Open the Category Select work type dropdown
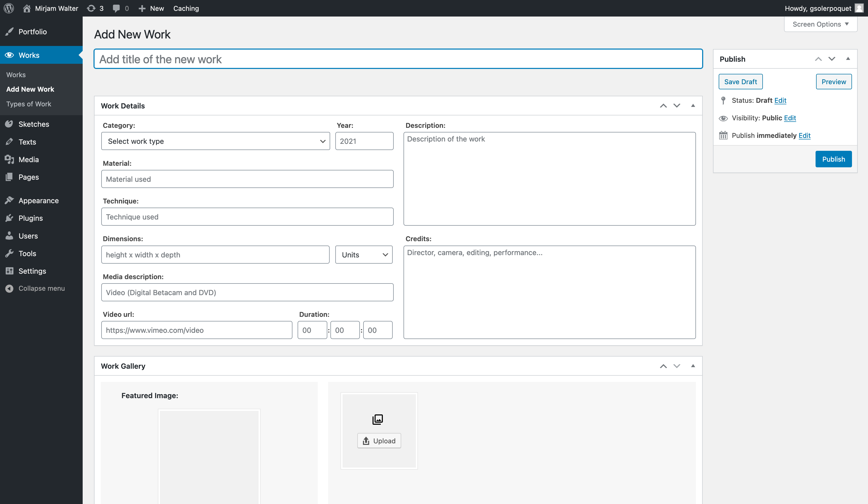The height and width of the screenshot is (504, 868). (214, 140)
